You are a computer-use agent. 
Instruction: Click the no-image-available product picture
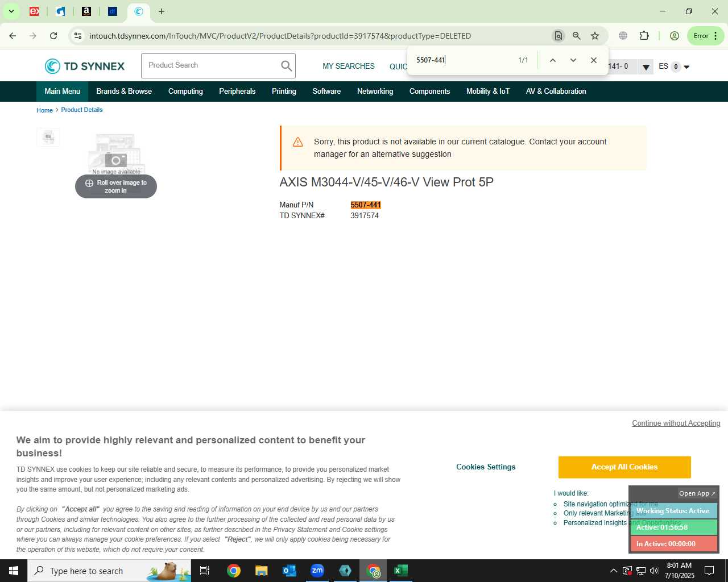[x=116, y=153]
